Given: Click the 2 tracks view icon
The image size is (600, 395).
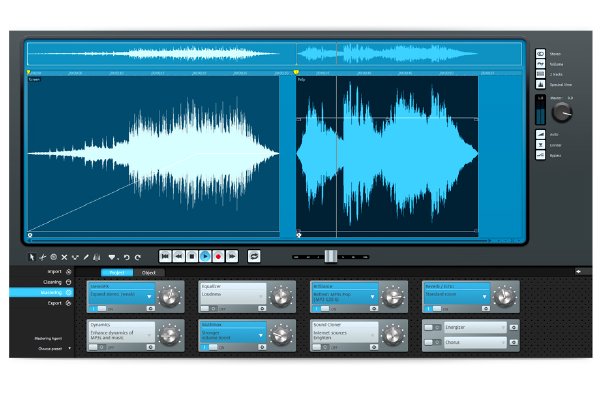Looking at the screenshot, I should [x=540, y=74].
